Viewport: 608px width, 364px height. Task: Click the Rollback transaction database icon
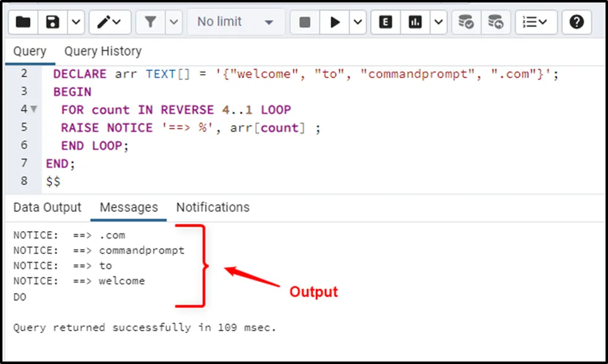pyautogui.click(x=495, y=22)
